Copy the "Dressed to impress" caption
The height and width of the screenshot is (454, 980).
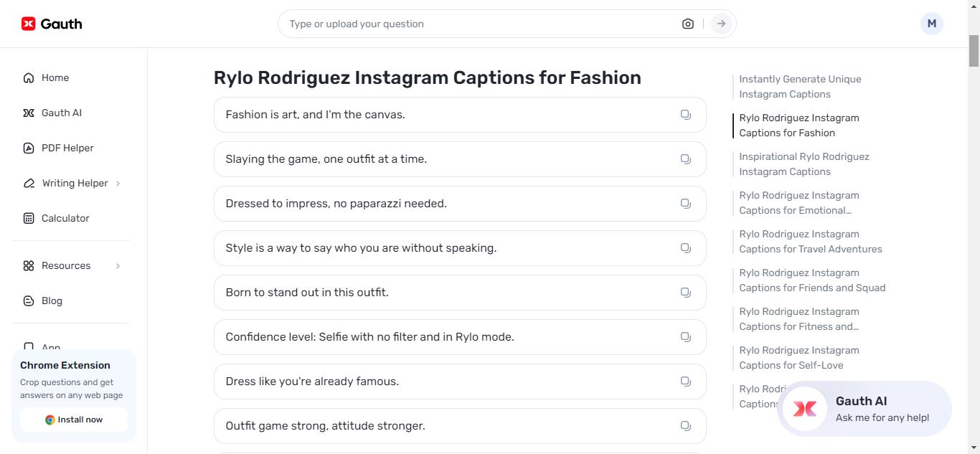click(686, 204)
